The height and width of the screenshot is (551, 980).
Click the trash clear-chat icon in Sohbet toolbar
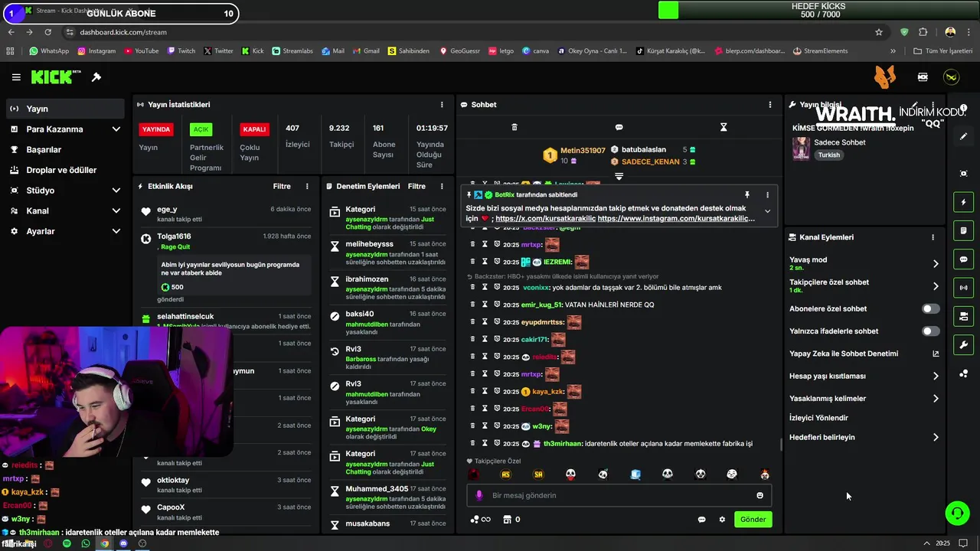(514, 127)
